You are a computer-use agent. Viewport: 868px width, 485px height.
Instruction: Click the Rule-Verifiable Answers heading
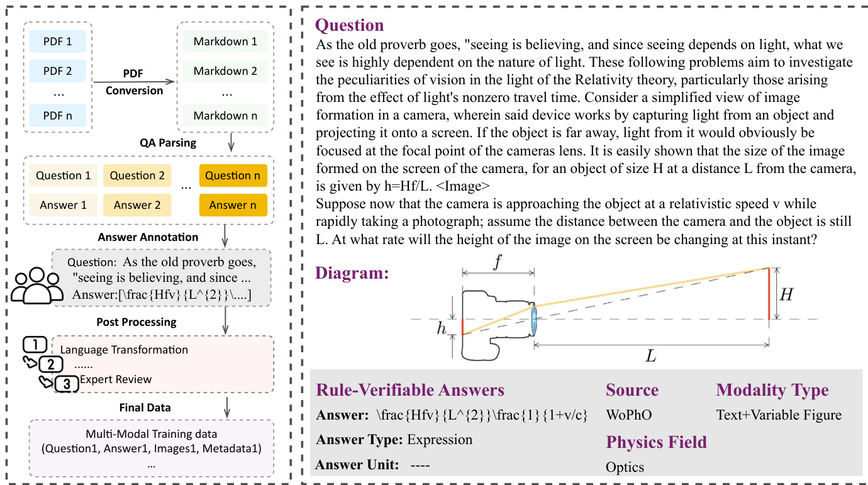pyautogui.click(x=410, y=390)
